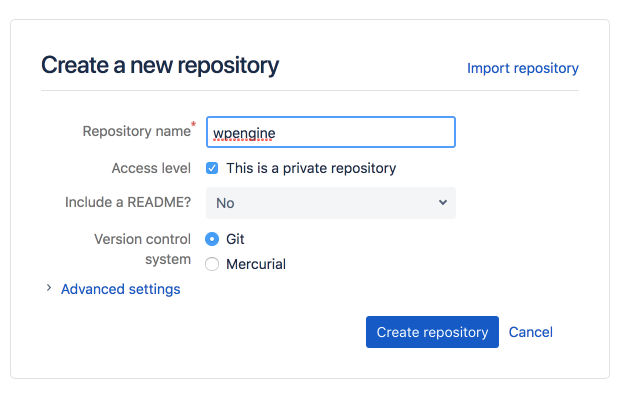Click the 'Git' option label text
Image resolution: width=627 pixels, height=406 pixels.
[x=235, y=240]
